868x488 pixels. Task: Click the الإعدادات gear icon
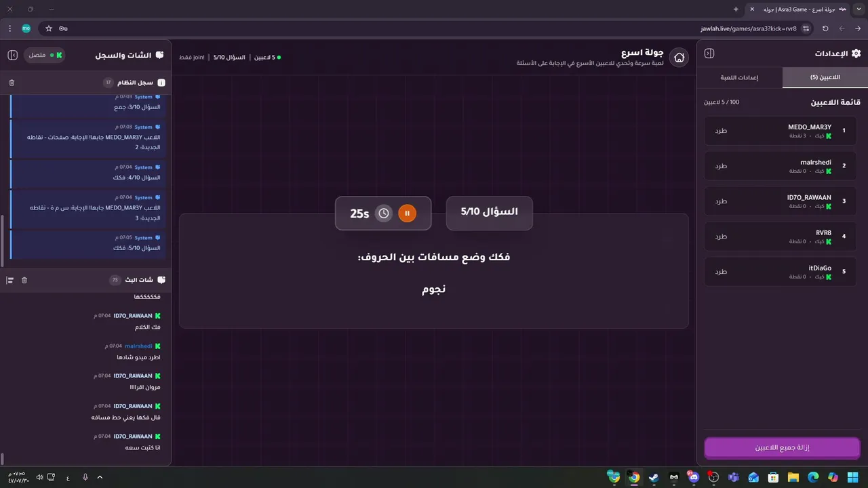(856, 54)
